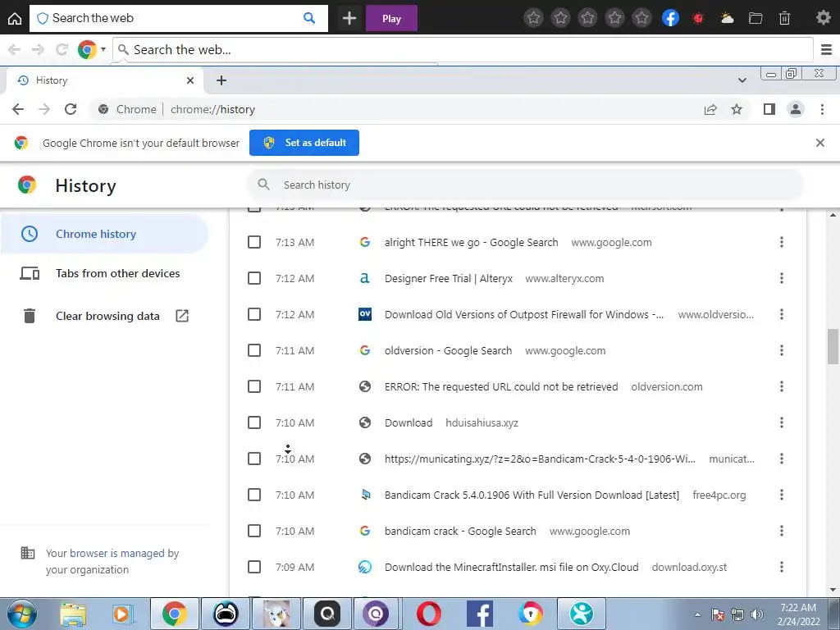Click the volume speaker icon in the system tray
The width and height of the screenshot is (840, 630).
(x=756, y=614)
